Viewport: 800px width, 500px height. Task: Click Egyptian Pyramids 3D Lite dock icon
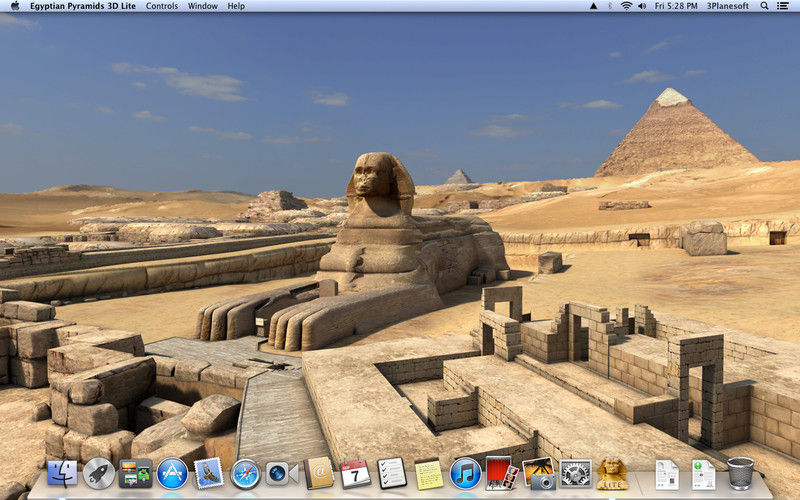pyautogui.click(x=611, y=473)
